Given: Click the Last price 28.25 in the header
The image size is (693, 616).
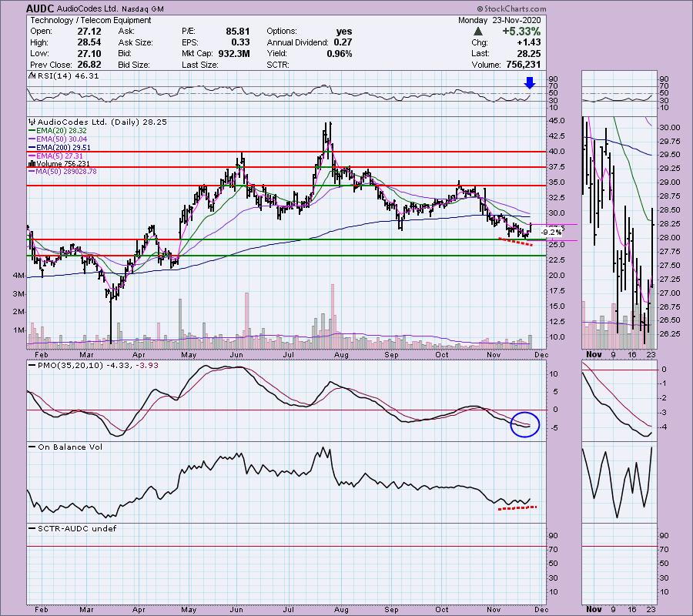Looking at the screenshot, I should tap(528, 53).
